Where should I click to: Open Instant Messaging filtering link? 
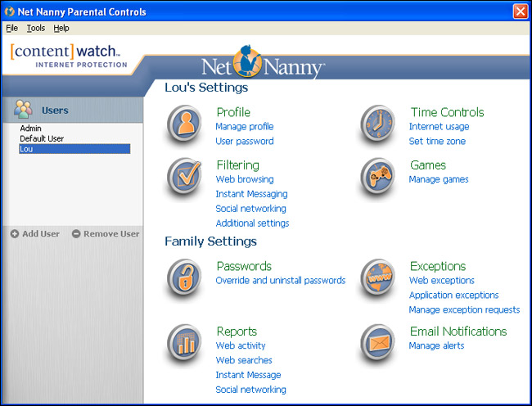251,194
